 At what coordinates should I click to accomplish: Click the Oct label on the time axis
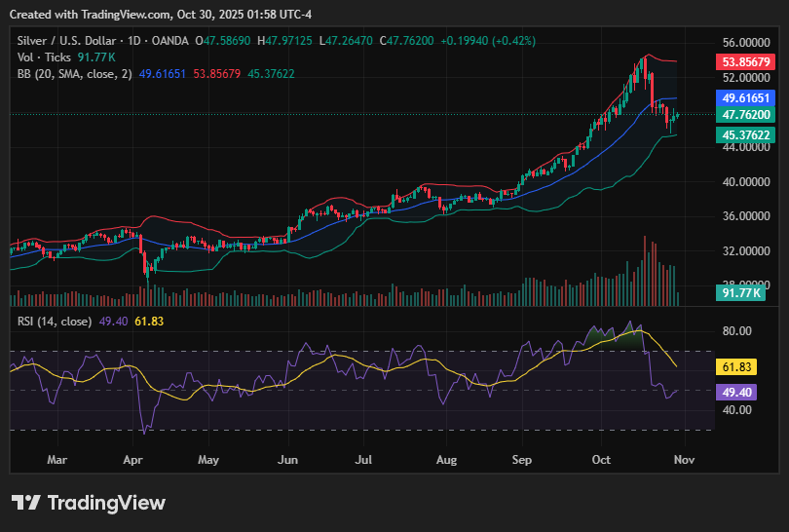click(x=601, y=458)
